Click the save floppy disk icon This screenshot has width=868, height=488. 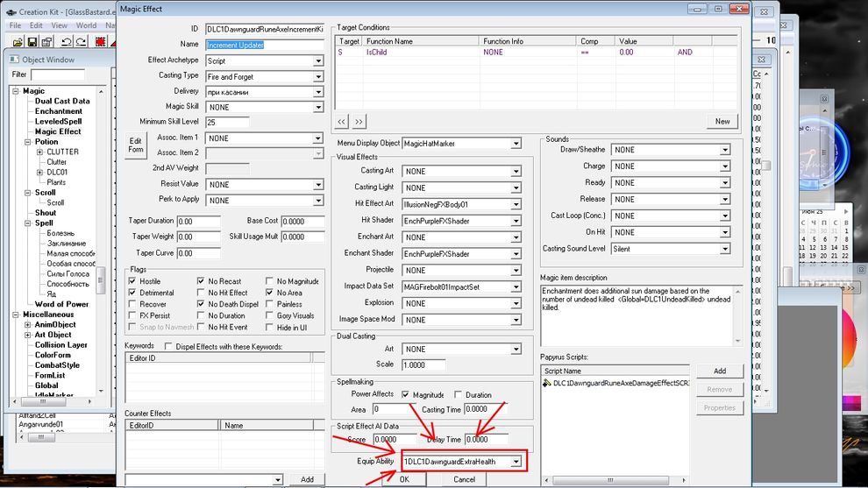point(32,42)
